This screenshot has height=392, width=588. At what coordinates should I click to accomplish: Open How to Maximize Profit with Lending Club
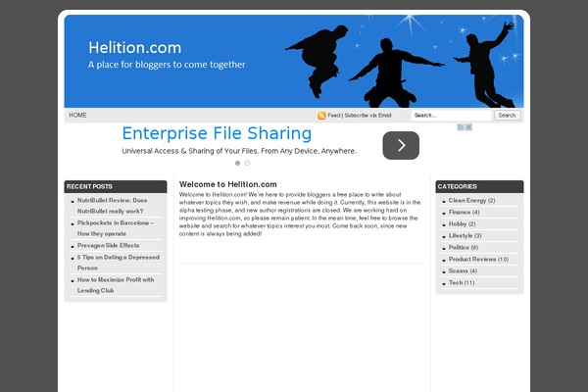coord(116,285)
